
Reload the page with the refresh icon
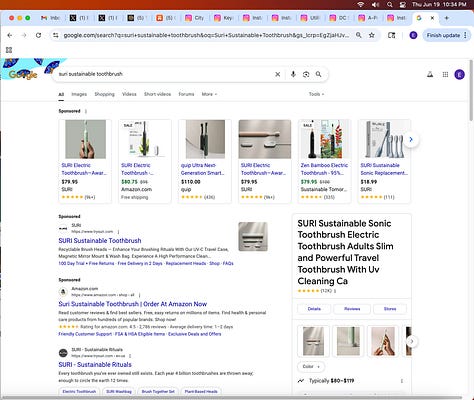pyautogui.click(x=38, y=35)
